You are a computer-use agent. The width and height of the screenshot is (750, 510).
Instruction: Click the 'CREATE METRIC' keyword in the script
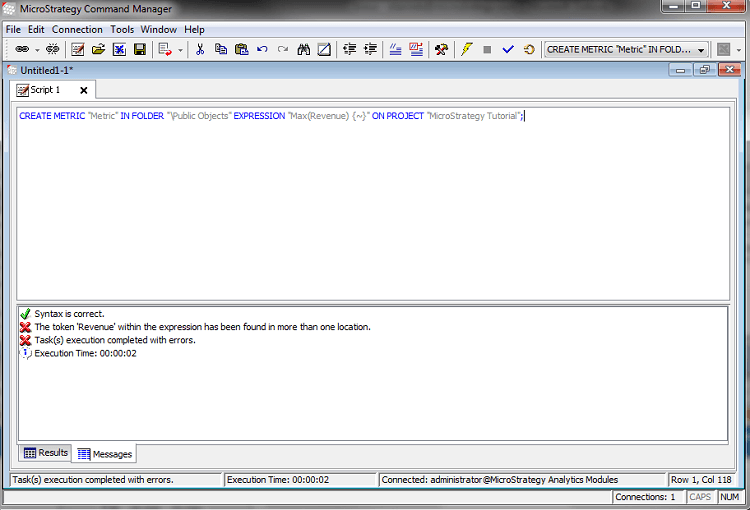point(52,116)
